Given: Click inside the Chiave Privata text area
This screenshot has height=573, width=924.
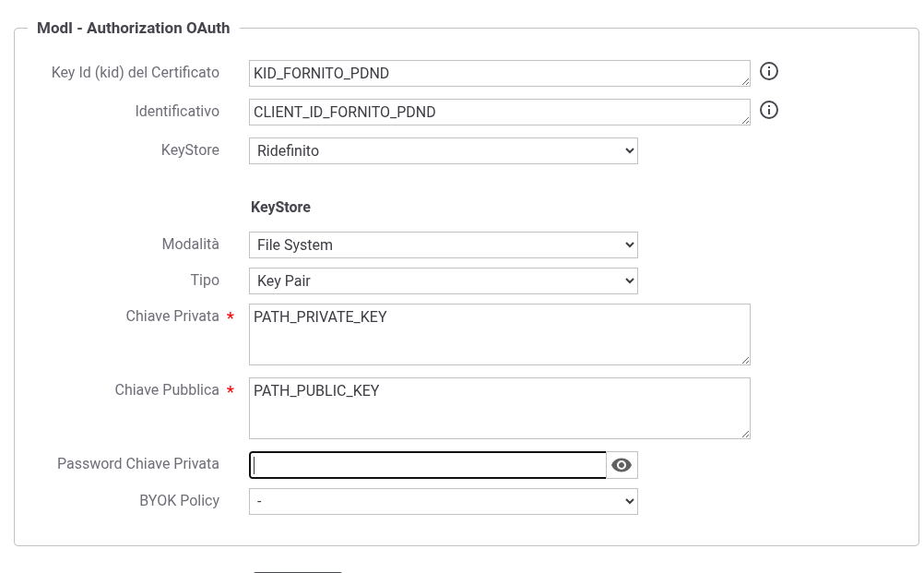Looking at the screenshot, I should [499, 334].
